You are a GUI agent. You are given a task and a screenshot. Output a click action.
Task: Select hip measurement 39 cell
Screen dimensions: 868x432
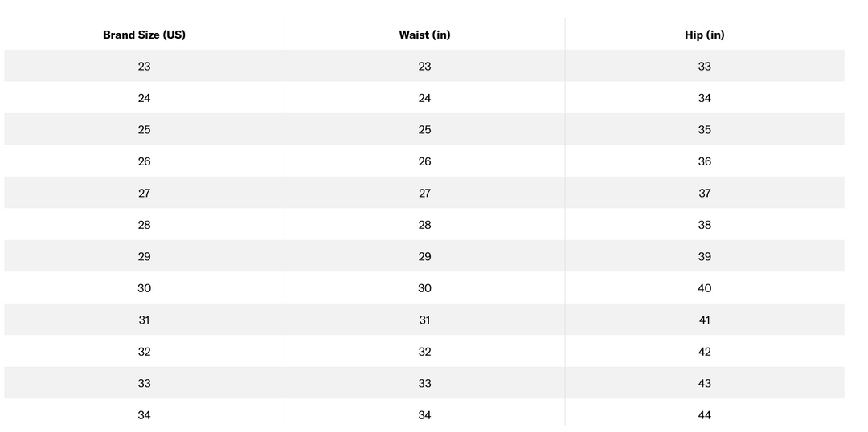[704, 257]
